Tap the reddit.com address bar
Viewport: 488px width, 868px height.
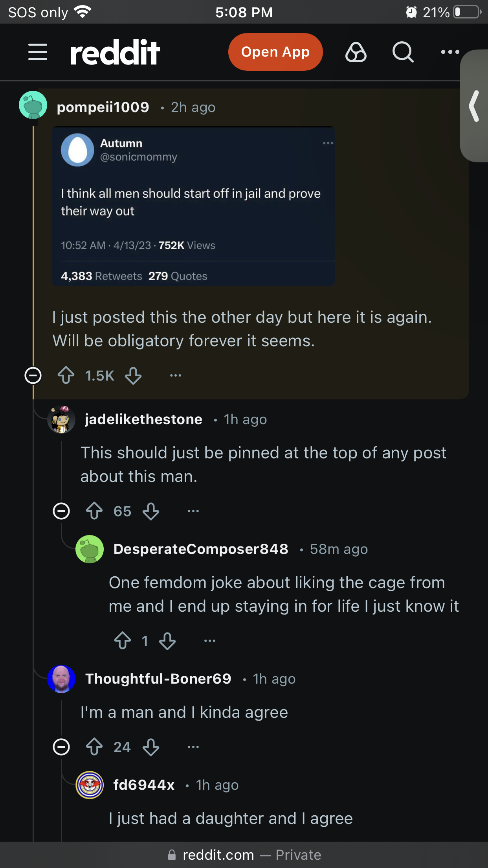click(x=244, y=855)
